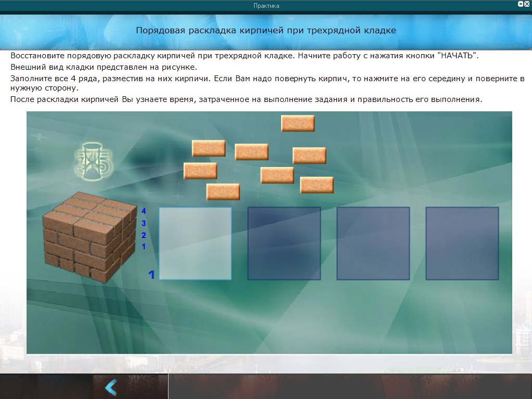
Task: Go back using the blue left arrow
Action: tap(111, 388)
